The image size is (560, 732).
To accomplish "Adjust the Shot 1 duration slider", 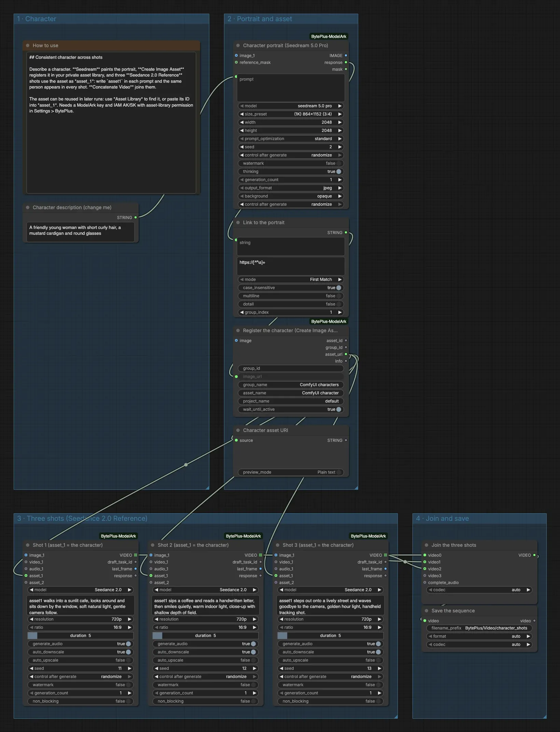I will (x=81, y=636).
